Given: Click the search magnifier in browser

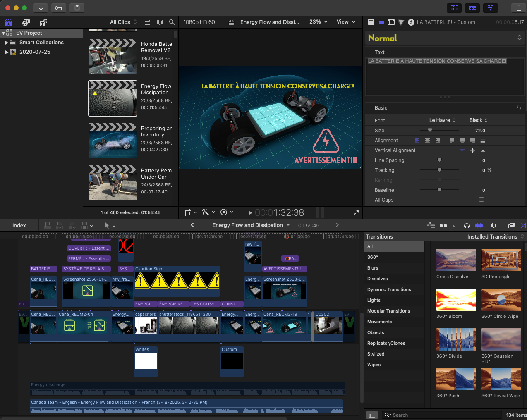Looking at the screenshot, I should [x=172, y=22].
